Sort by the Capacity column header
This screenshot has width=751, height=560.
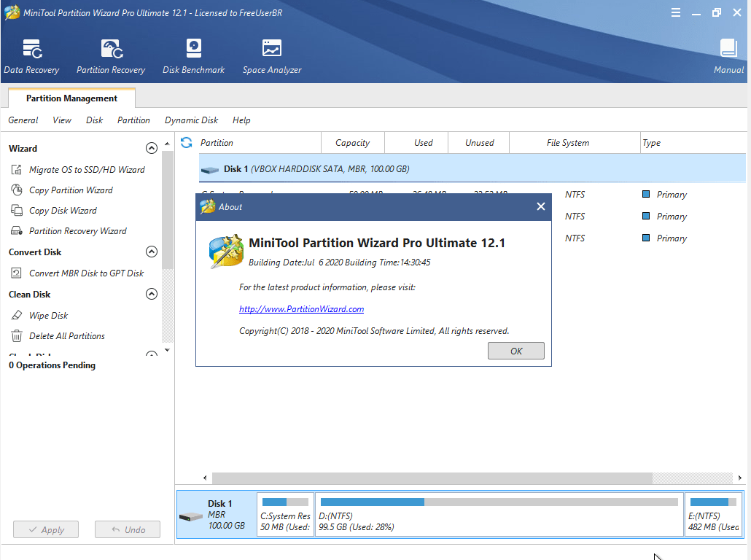pyautogui.click(x=352, y=143)
